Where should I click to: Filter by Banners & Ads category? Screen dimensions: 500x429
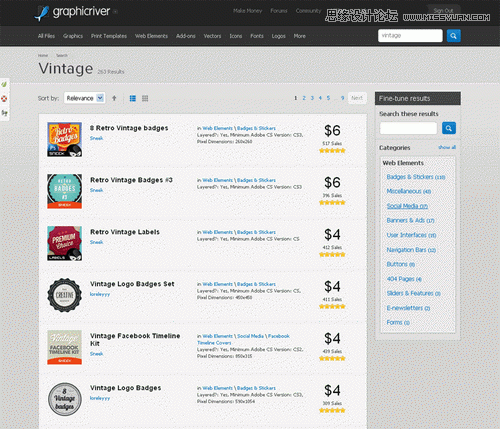click(410, 220)
